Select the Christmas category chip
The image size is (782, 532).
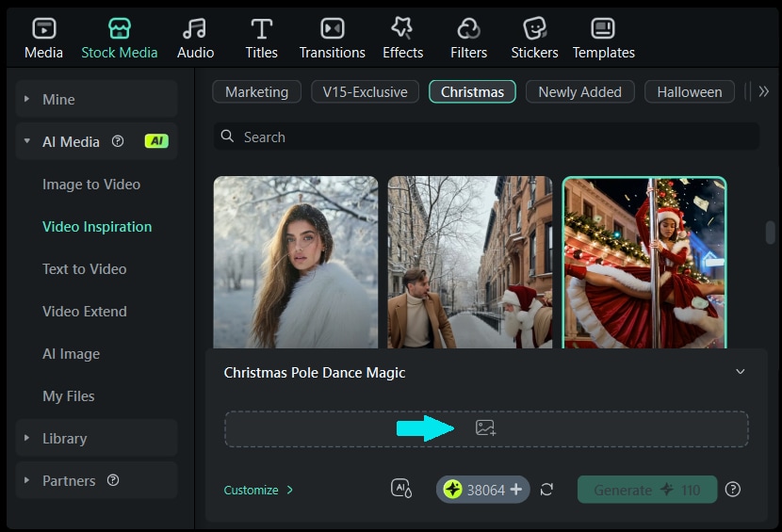click(472, 91)
